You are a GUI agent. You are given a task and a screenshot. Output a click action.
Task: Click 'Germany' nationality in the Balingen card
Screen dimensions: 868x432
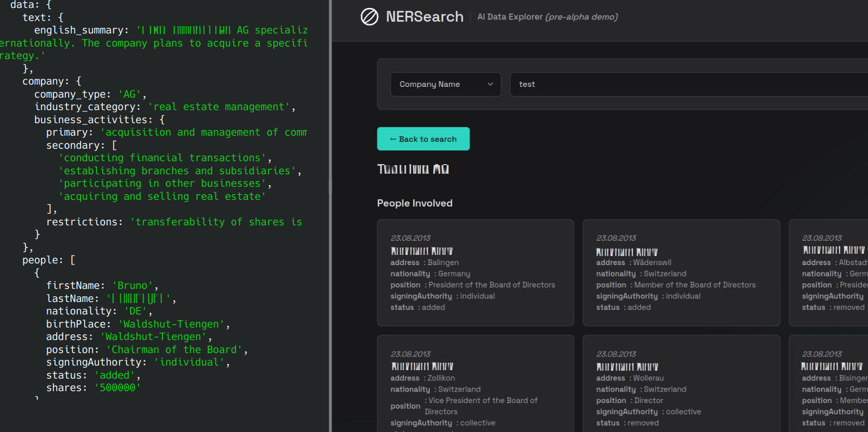tap(454, 274)
